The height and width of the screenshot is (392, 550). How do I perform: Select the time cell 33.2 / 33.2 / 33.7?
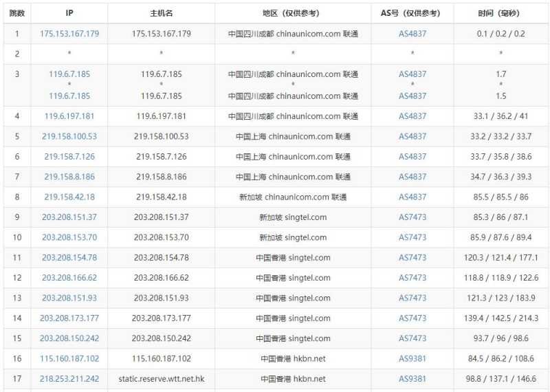click(x=501, y=137)
